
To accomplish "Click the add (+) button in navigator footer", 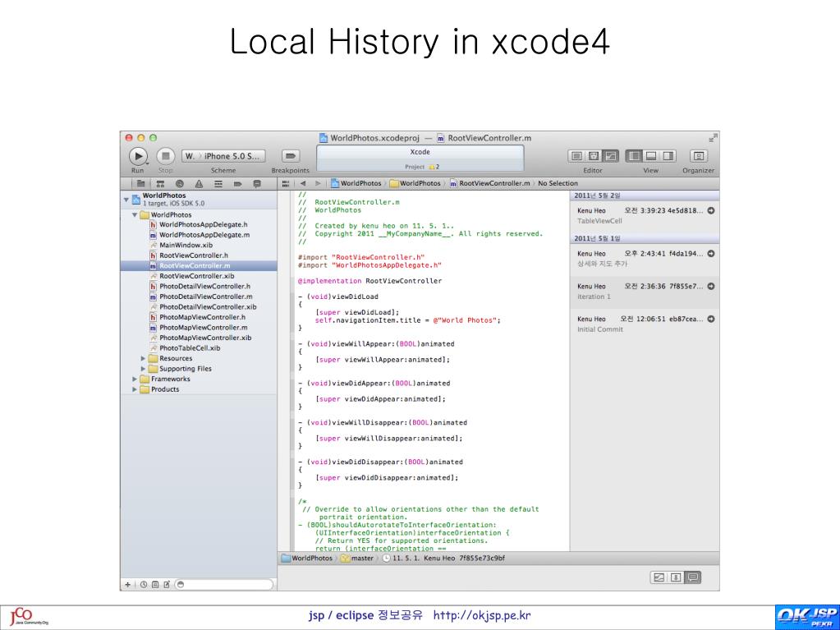I will coord(127,585).
